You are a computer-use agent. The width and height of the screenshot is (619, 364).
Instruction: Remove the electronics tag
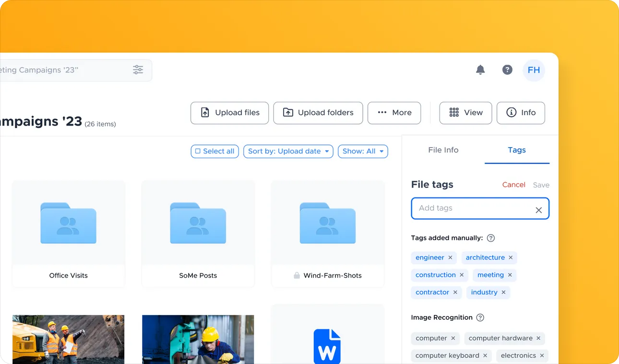point(542,355)
